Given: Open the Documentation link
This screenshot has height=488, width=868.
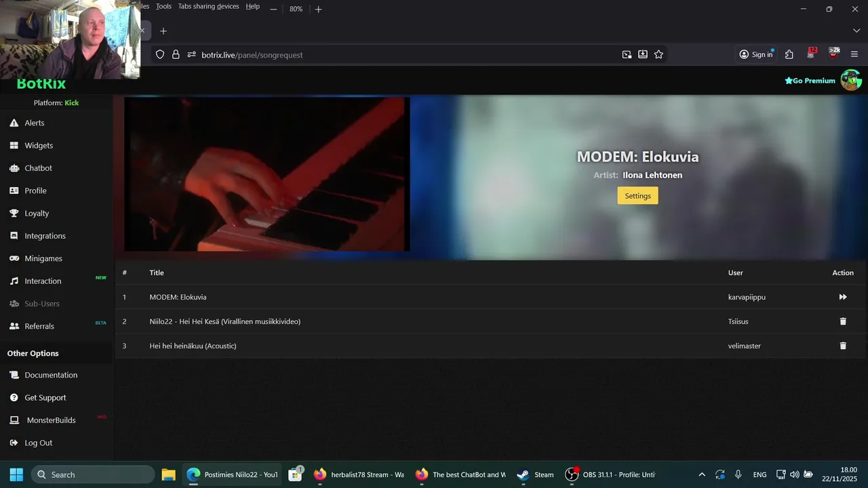Looking at the screenshot, I should coord(51,375).
